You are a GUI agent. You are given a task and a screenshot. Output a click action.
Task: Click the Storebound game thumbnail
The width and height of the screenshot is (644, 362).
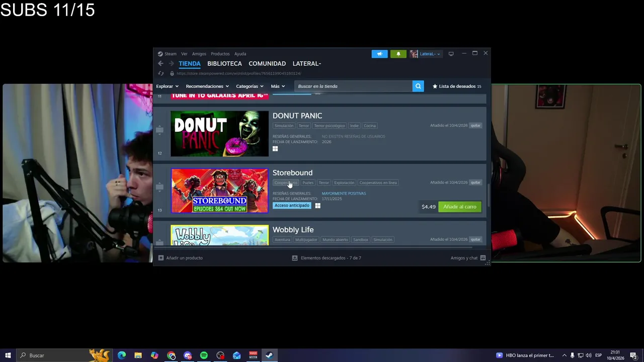point(219,191)
